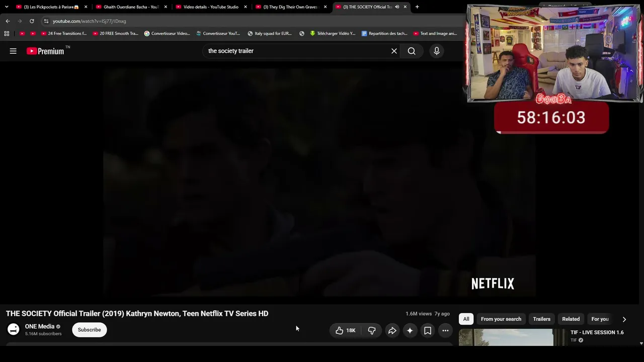
Task: Switch to Video details YouTube Studio tab
Action: point(208,7)
